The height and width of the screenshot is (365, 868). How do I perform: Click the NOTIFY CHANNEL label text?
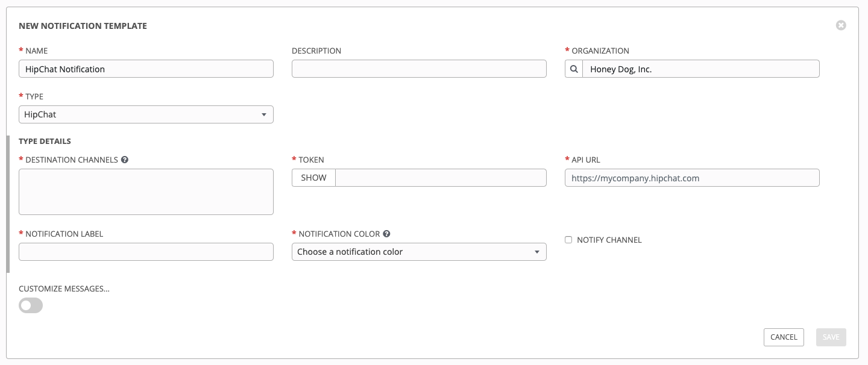coord(609,240)
